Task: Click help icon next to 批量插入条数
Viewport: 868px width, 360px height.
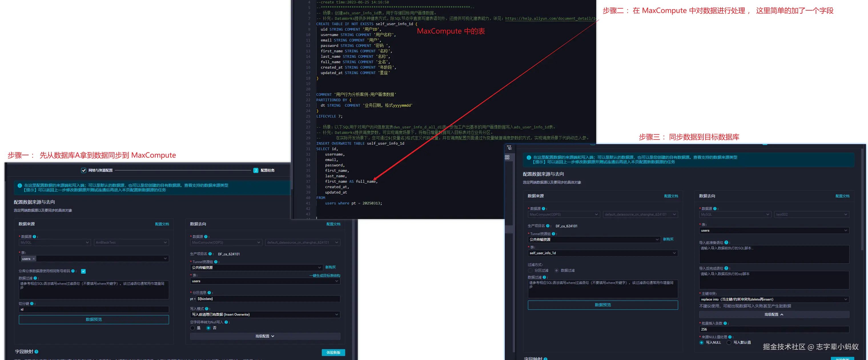Action: click(725, 323)
